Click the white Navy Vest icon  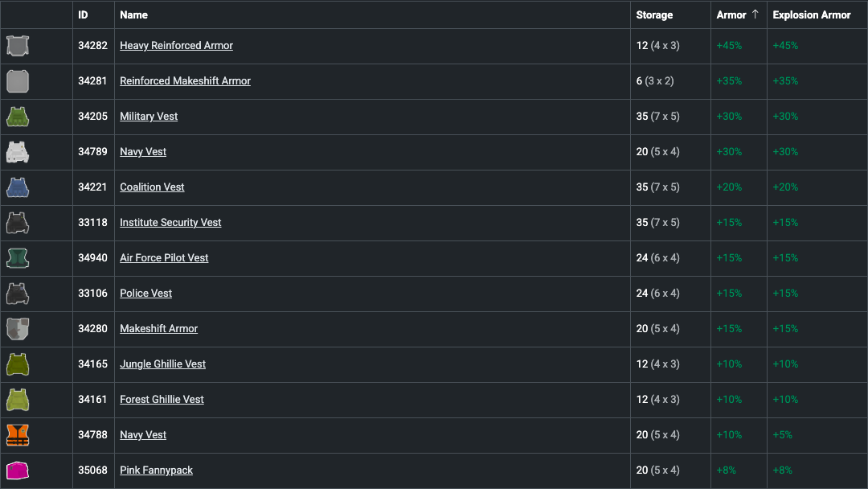[18, 152]
